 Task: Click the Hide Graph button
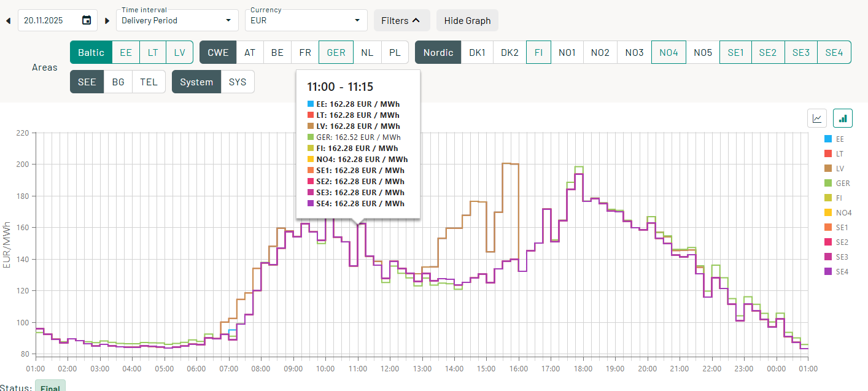click(467, 20)
